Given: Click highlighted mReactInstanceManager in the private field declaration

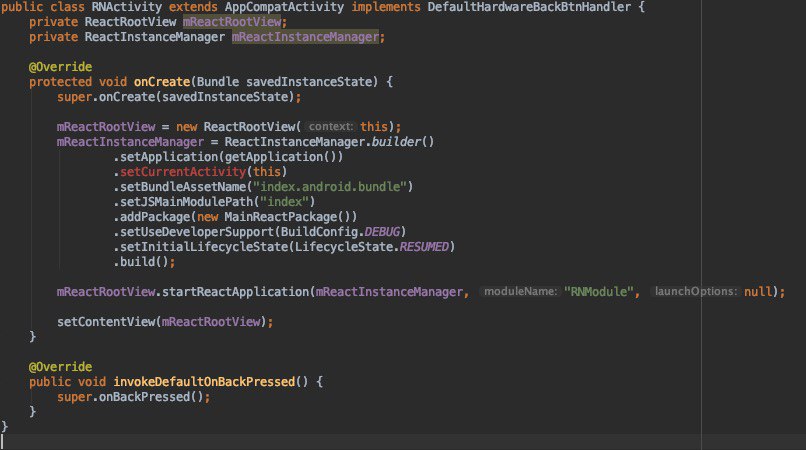Looking at the screenshot, I should (305, 37).
